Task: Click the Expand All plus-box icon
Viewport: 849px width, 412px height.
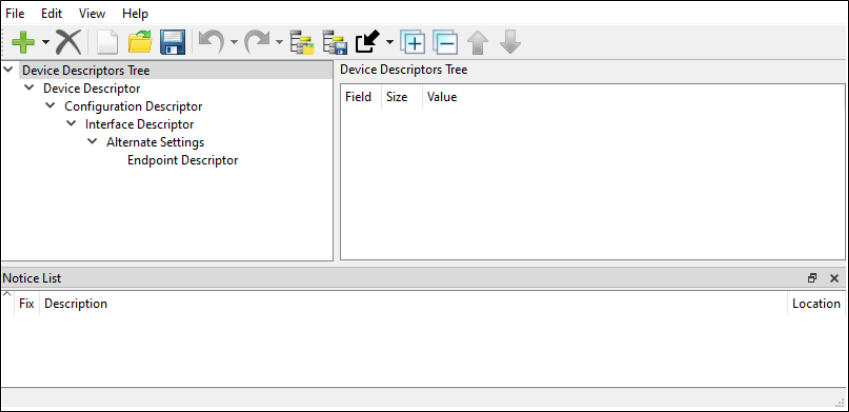Action: tap(412, 43)
